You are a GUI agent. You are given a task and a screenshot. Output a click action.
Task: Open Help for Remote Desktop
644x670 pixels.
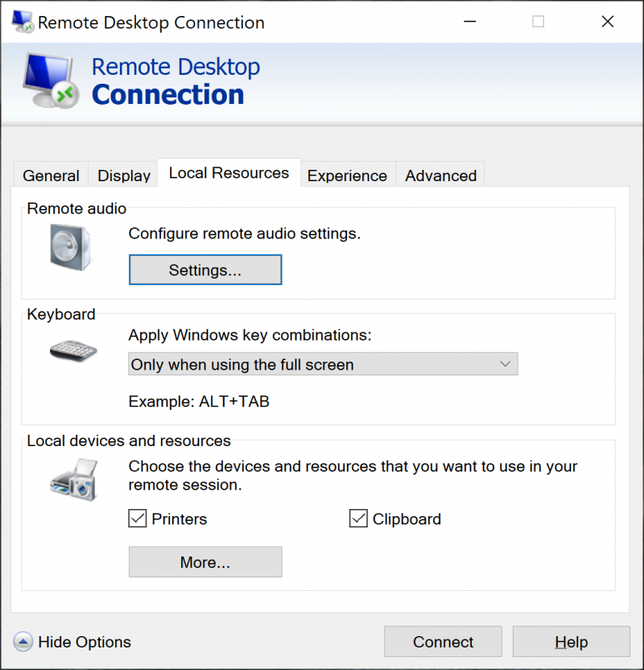572,641
